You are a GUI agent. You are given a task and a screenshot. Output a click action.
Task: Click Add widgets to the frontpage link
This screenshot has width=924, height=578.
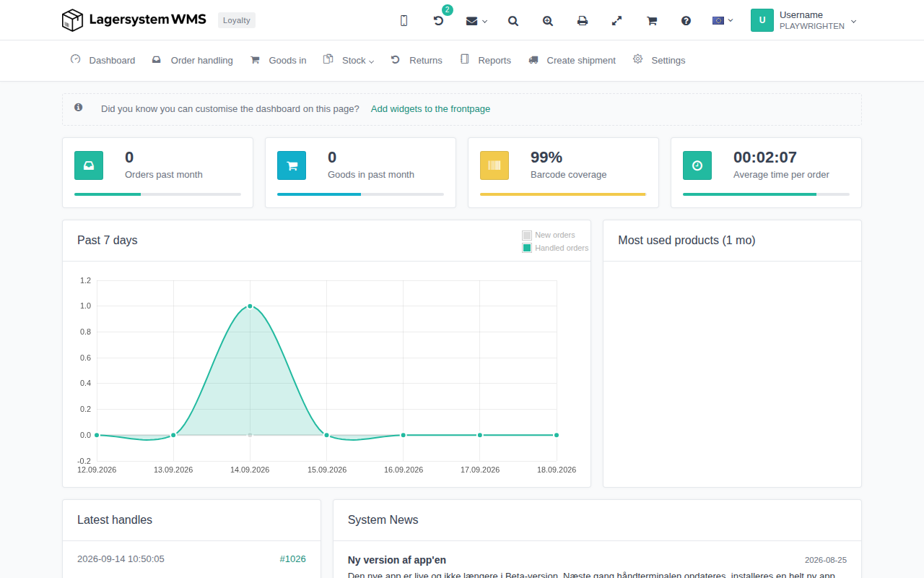point(430,109)
